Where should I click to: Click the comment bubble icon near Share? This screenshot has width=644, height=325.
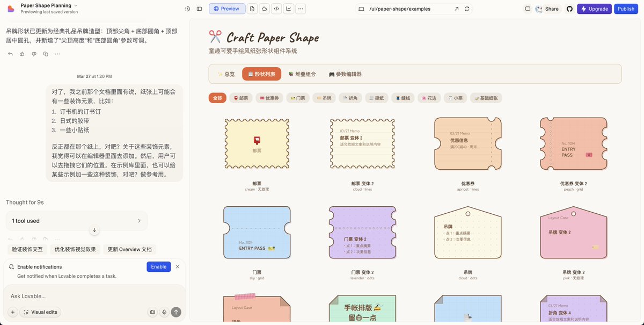(528, 9)
